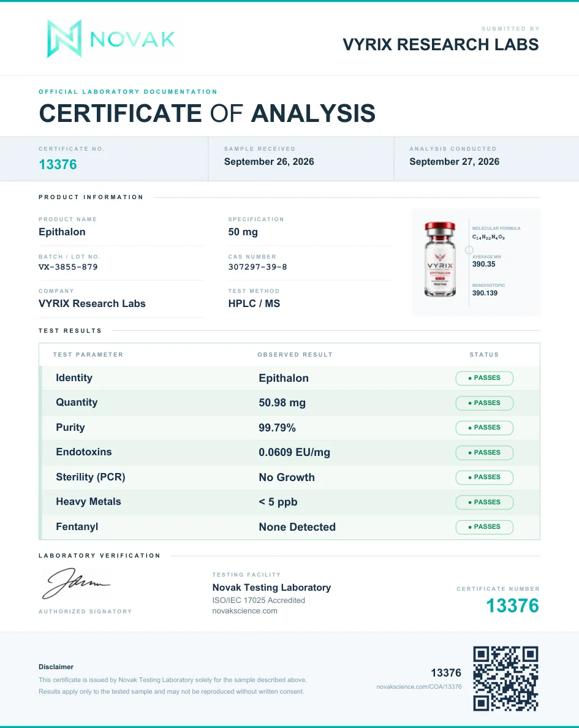Image resolution: width=579 pixels, height=728 pixels.
Task: Click the sample received date September 26, 2026
Action: point(269,162)
